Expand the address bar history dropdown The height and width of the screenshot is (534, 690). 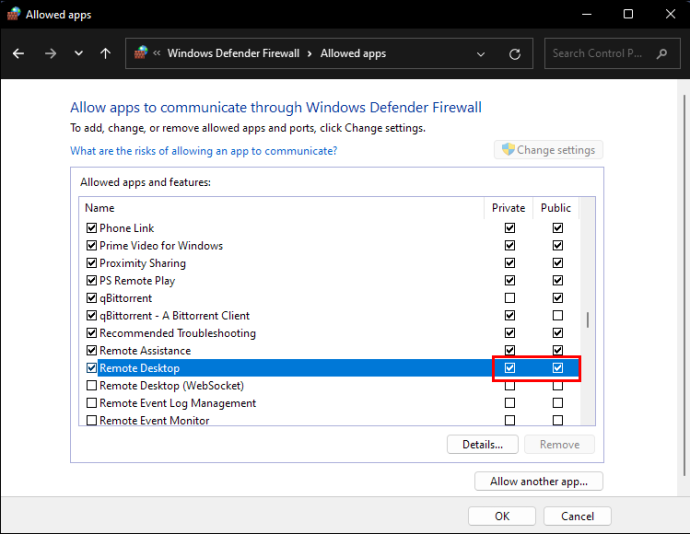click(481, 54)
